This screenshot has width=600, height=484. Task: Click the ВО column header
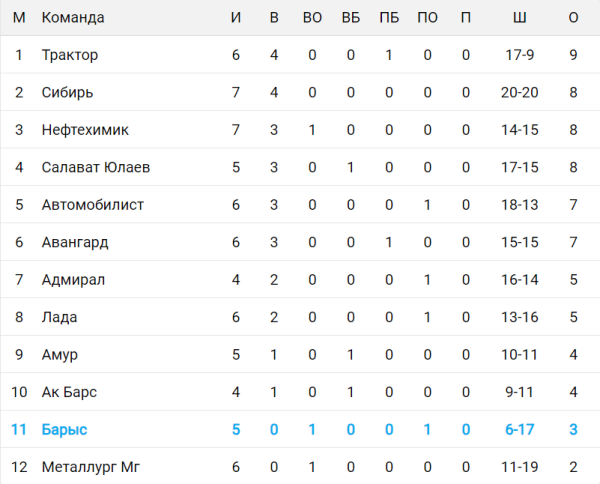click(x=312, y=18)
